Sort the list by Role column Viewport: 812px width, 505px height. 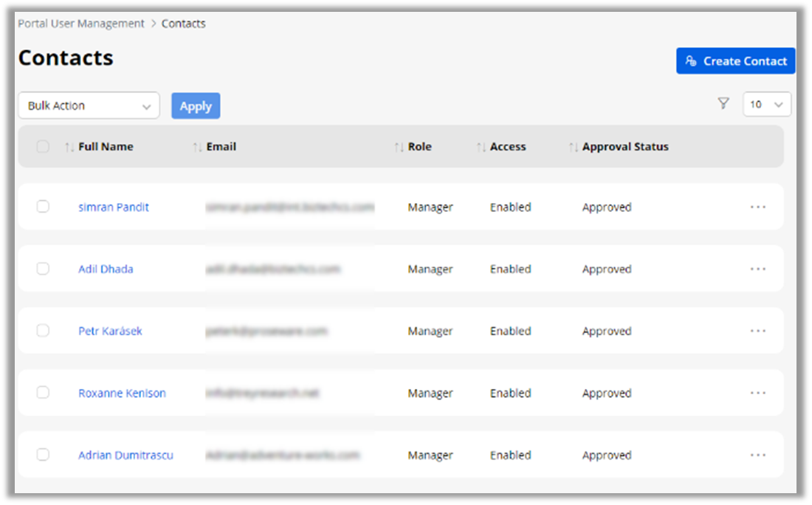419,147
